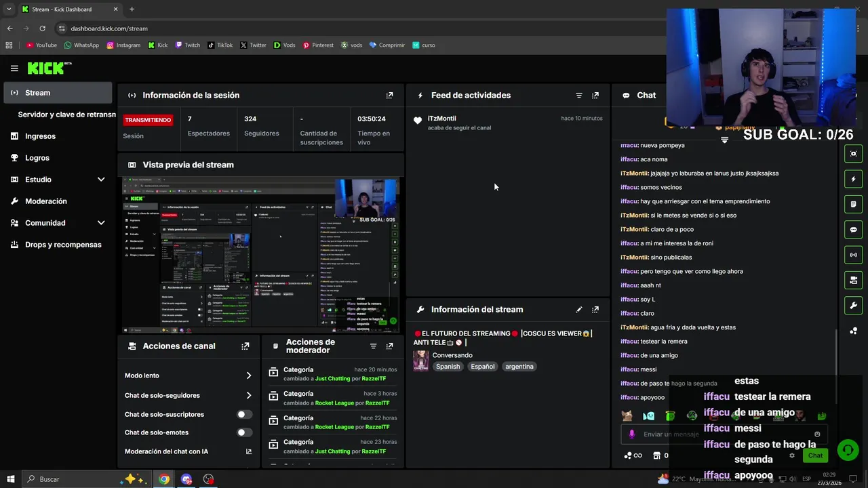Open the Chrome tab search dropdown
The width and height of the screenshot is (868, 488).
click(9, 9)
